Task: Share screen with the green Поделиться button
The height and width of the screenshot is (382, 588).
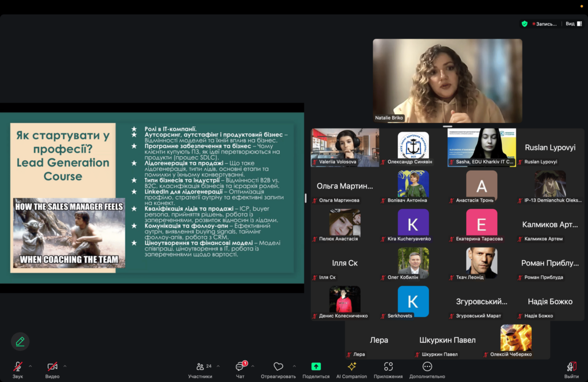Action: pyautogui.click(x=316, y=369)
